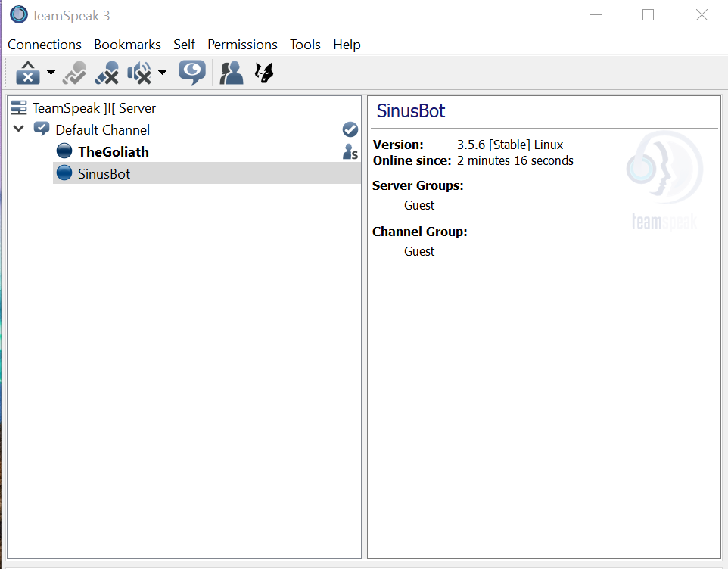Open the Help menu
This screenshot has height=569, width=728.
(347, 45)
